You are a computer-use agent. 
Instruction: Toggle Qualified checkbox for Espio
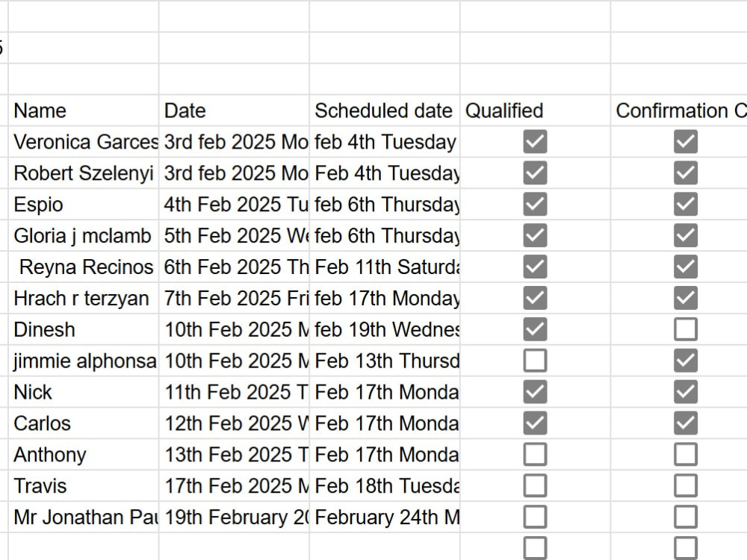[x=535, y=205]
